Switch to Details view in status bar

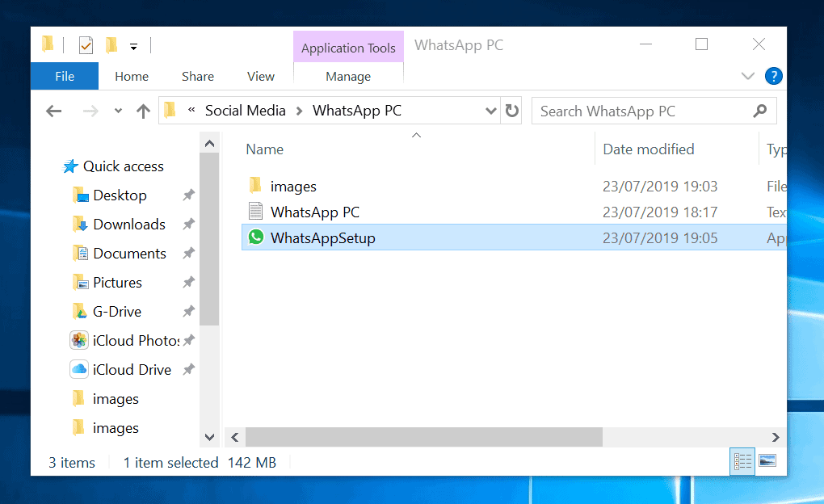742,461
